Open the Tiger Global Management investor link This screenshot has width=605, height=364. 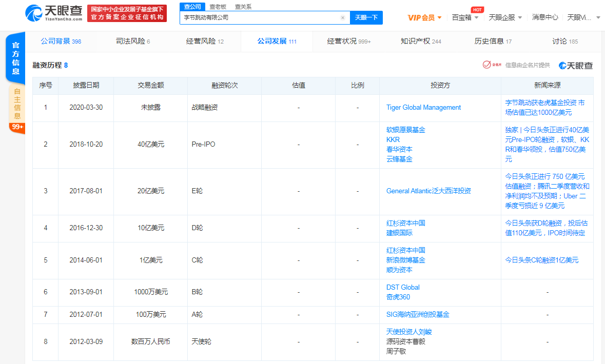click(x=423, y=107)
